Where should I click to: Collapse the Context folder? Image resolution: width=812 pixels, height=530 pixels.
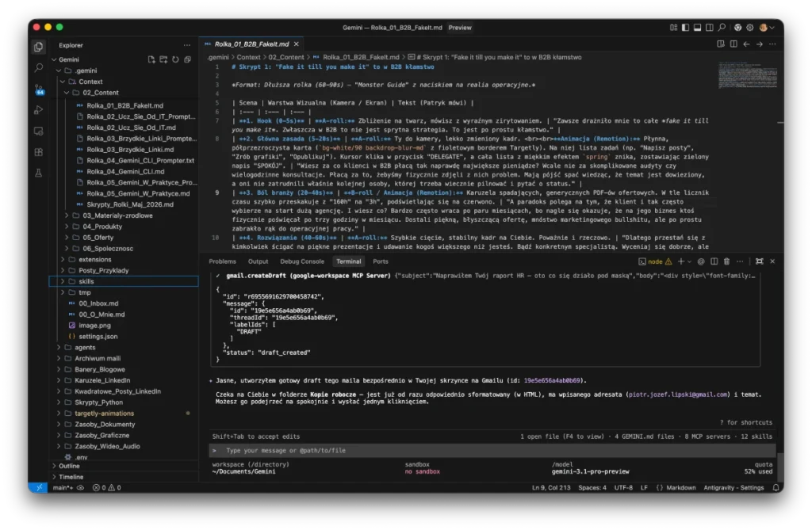(63, 82)
